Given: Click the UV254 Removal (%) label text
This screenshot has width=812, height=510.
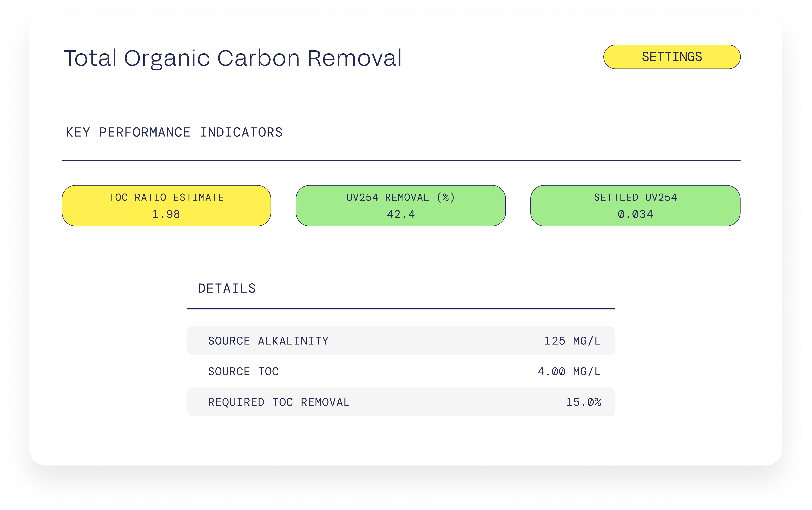Looking at the screenshot, I should click(x=400, y=197).
